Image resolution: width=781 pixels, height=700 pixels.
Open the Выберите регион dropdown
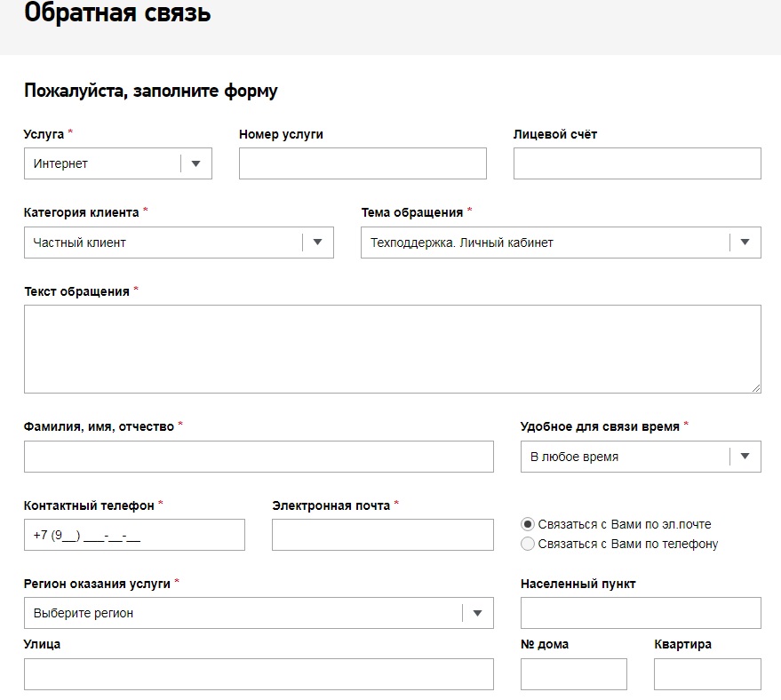coord(259,613)
